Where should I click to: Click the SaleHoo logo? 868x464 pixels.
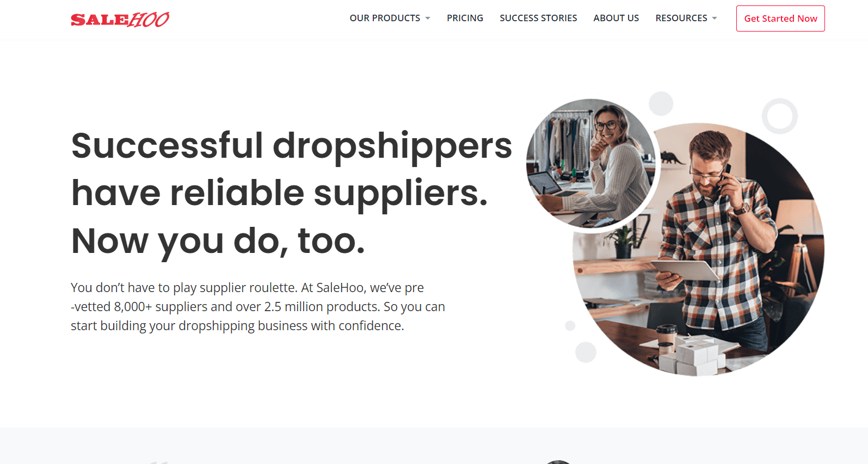(120, 20)
